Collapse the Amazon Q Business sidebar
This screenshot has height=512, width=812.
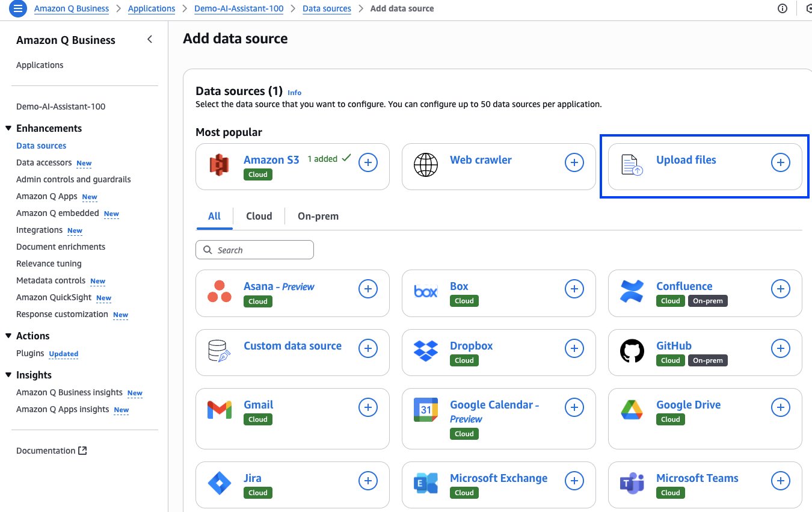pyautogui.click(x=150, y=40)
